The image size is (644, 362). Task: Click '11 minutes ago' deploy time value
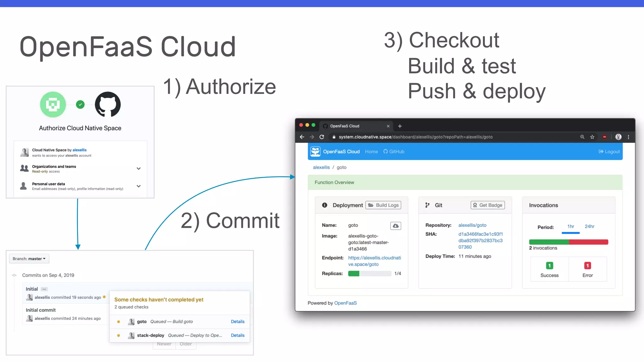click(475, 256)
